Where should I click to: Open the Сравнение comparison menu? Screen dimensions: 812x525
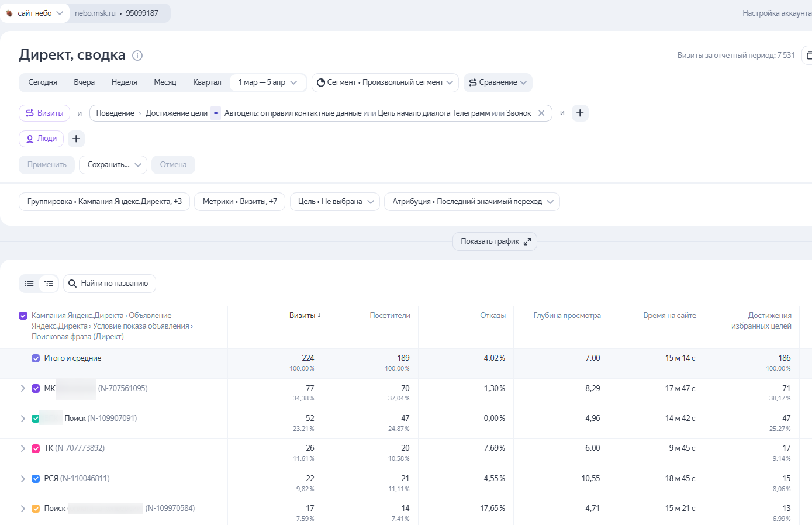(497, 82)
